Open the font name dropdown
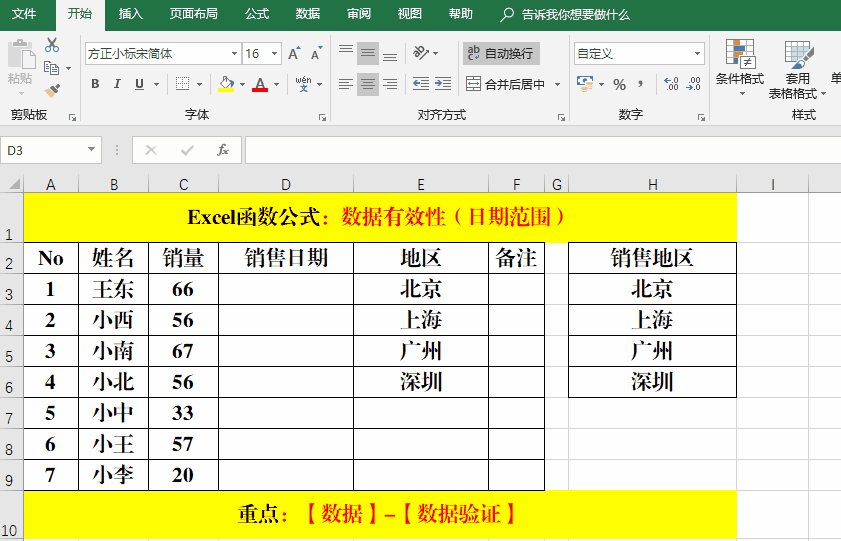Viewport: 841px width, 541px height. click(x=234, y=54)
